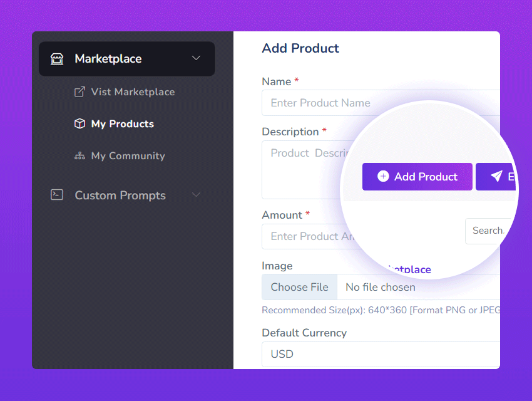The height and width of the screenshot is (401, 532).
Task: Collapse the Marketplace menu chevron
Action: [196, 58]
